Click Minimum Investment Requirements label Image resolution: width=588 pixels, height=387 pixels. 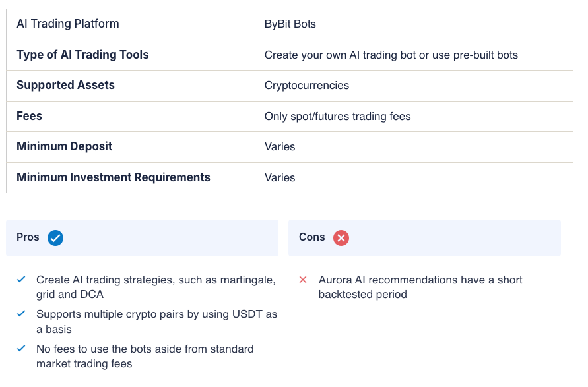click(113, 177)
